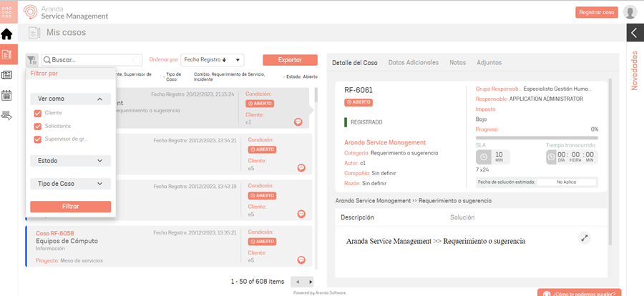Open chat bubble on 13:43:19 case
This screenshot has width=644, height=296.
301,214
